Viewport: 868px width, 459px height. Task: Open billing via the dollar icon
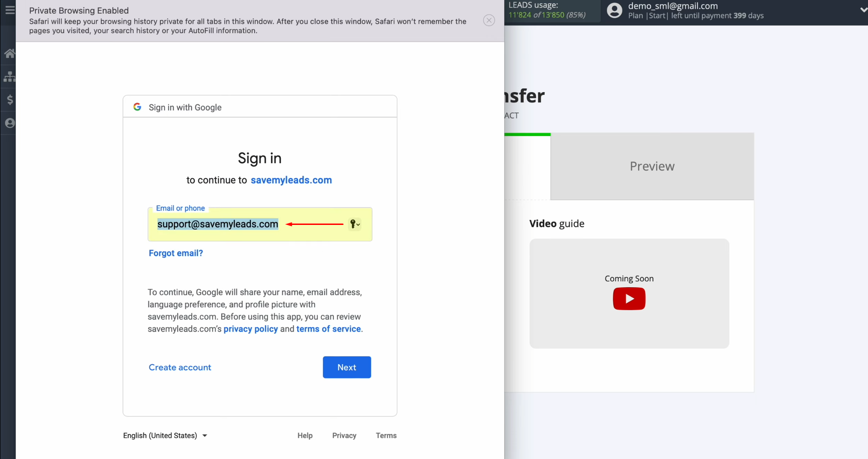tap(10, 99)
